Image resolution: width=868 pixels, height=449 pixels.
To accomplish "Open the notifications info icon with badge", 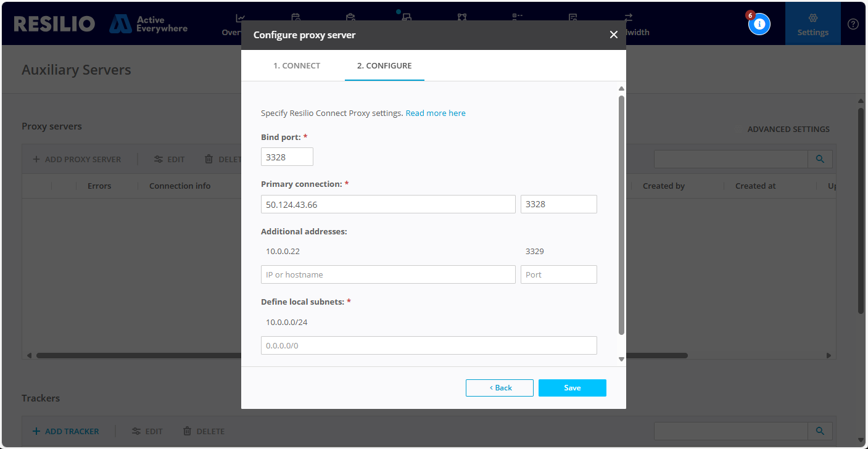I will (759, 24).
